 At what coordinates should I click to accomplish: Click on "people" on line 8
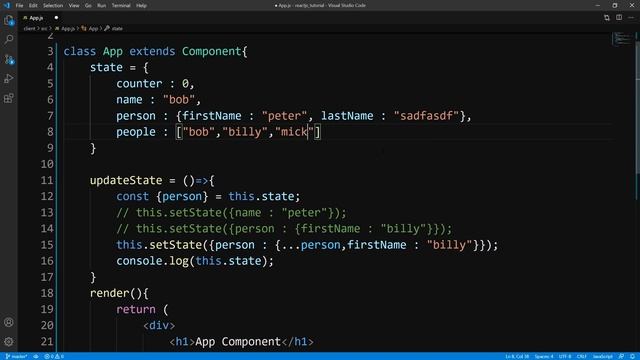click(x=136, y=132)
